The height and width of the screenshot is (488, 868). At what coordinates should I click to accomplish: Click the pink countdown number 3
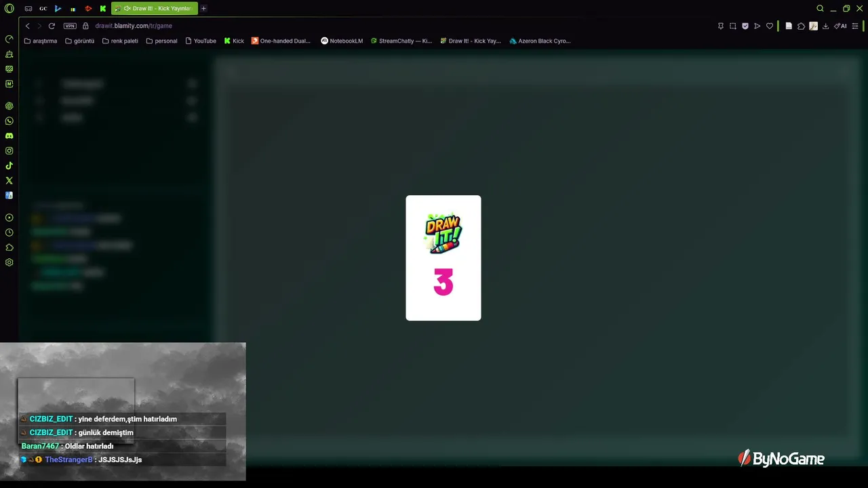[443, 283]
